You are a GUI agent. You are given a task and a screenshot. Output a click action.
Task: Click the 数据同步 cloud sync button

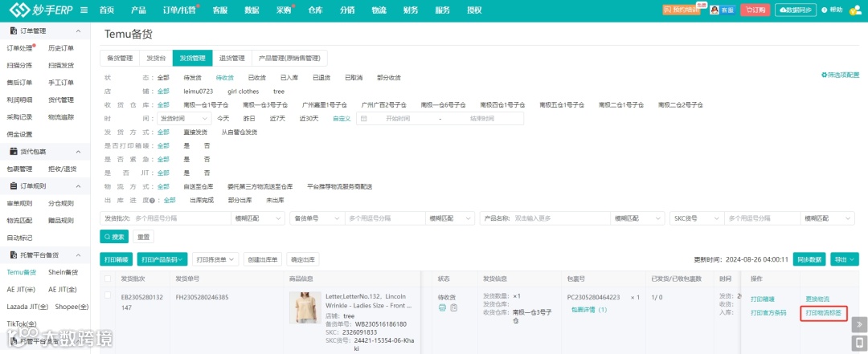[796, 10]
